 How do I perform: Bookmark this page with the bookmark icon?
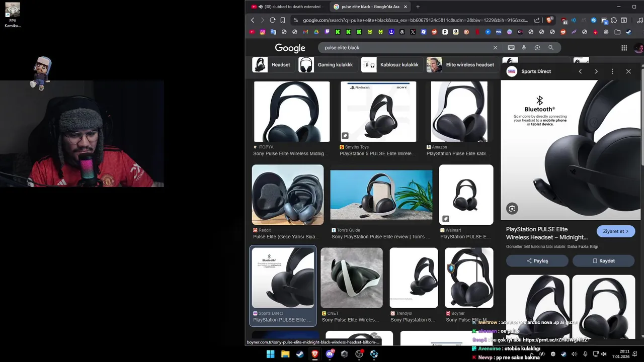(x=283, y=20)
